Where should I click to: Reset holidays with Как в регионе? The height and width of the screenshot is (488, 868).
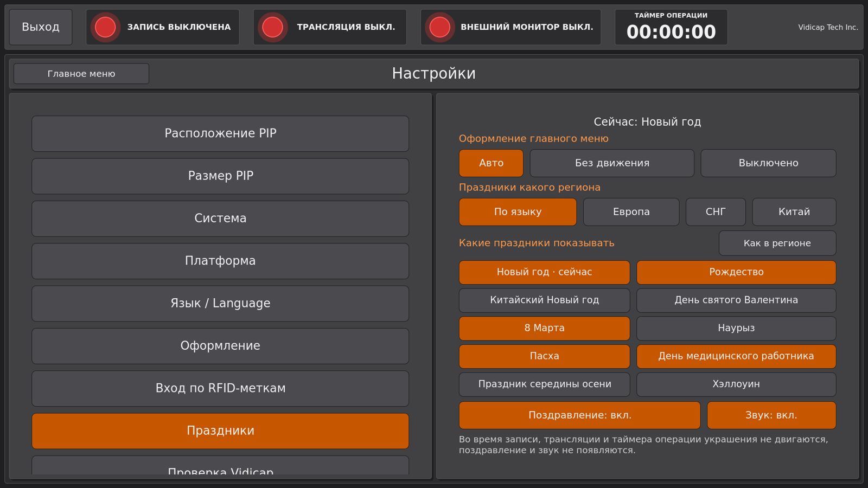(x=777, y=243)
